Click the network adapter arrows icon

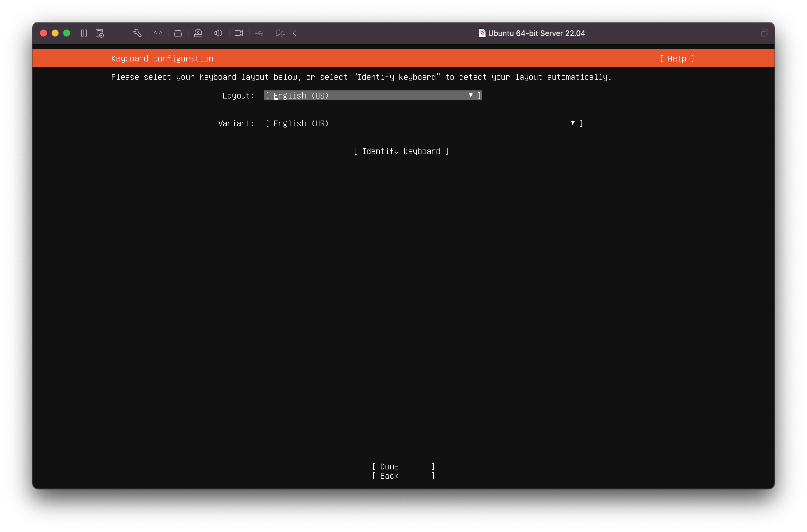(158, 33)
